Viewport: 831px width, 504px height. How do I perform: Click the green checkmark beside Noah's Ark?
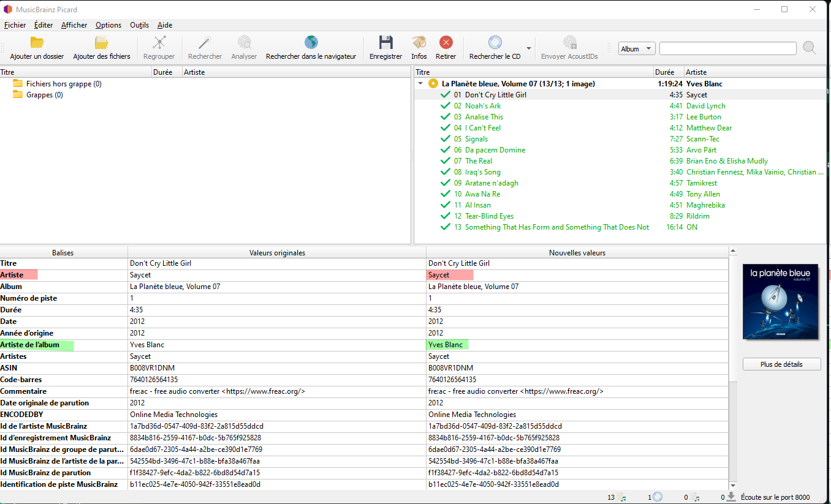pyautogui.click(x=446, y=106)
